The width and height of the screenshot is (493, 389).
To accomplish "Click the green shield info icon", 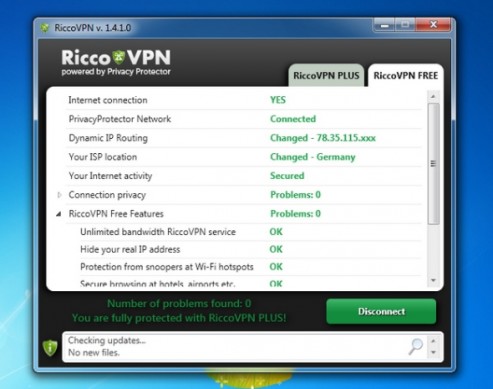I will point(50,348).
